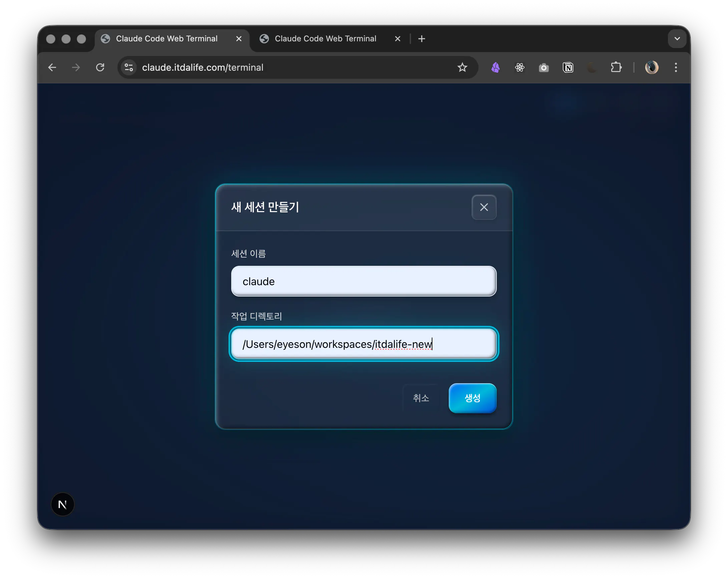Open a new browser tab
728x579 pixels.
pyautogui.click(x=421, y=39)
